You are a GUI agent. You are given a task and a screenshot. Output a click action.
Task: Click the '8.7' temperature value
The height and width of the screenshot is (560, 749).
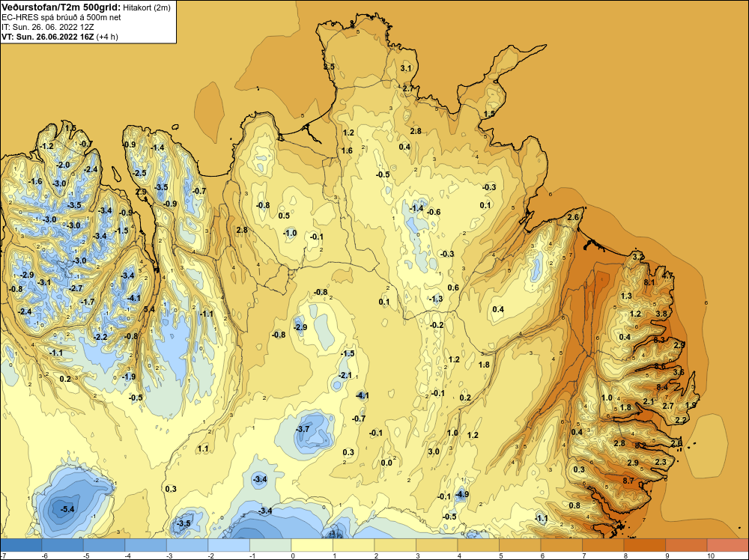pyautogui.click(x=628, y=481)
